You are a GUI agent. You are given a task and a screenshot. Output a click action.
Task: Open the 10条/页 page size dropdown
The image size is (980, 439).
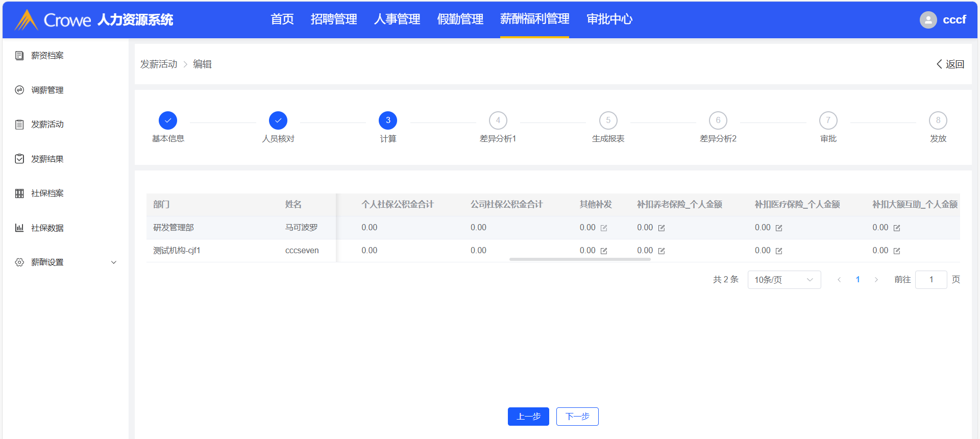pos(784,280)
